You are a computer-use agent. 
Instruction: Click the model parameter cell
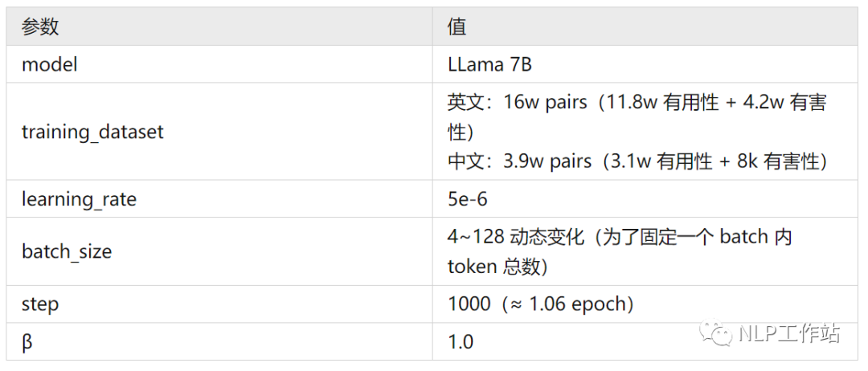click(x=50, y=64)
